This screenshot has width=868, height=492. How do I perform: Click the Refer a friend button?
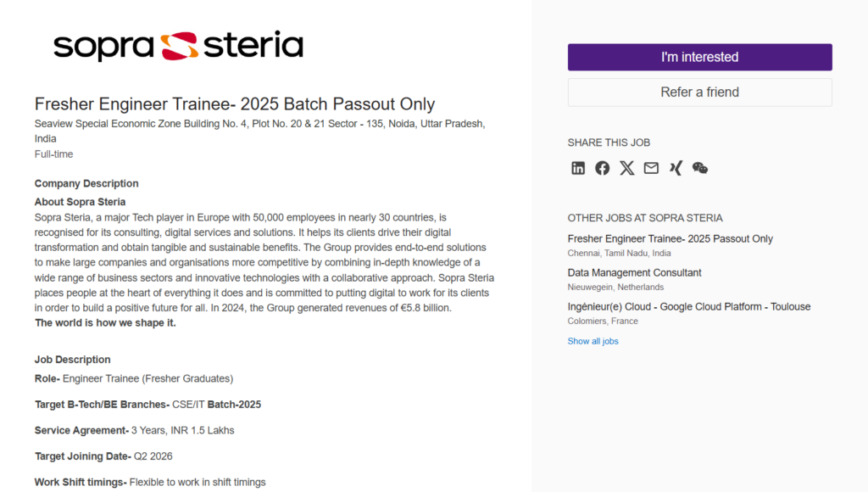point(699,92)
